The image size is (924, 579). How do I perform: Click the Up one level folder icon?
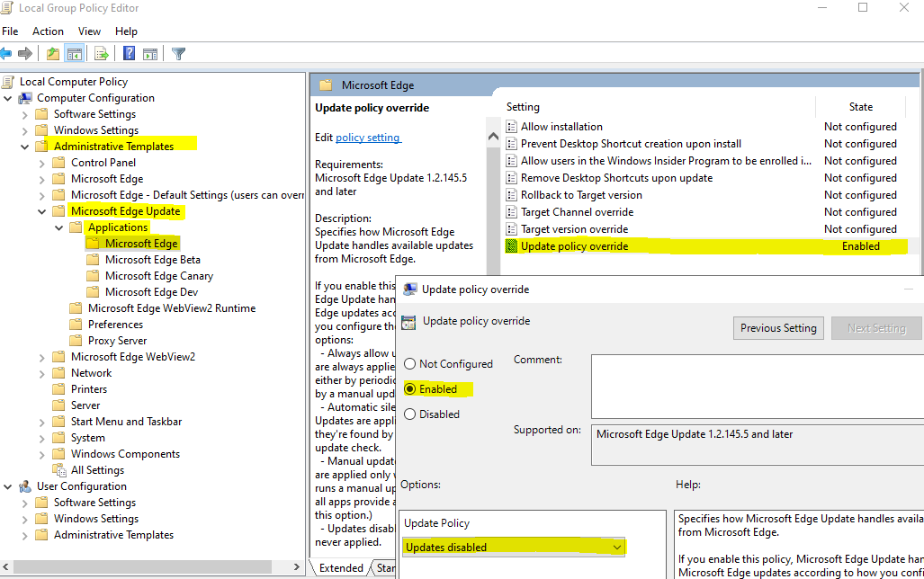[53, 54]
